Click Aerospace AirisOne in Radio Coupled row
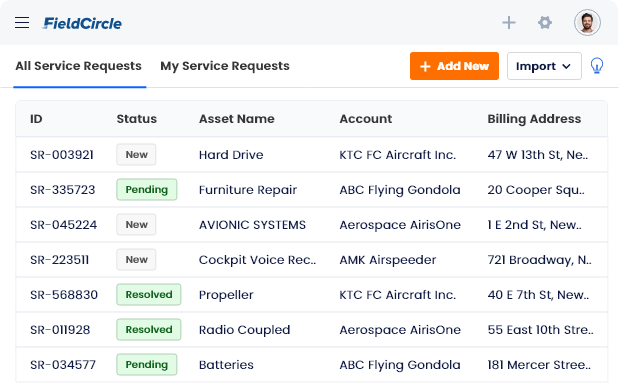 coord(400,330)
